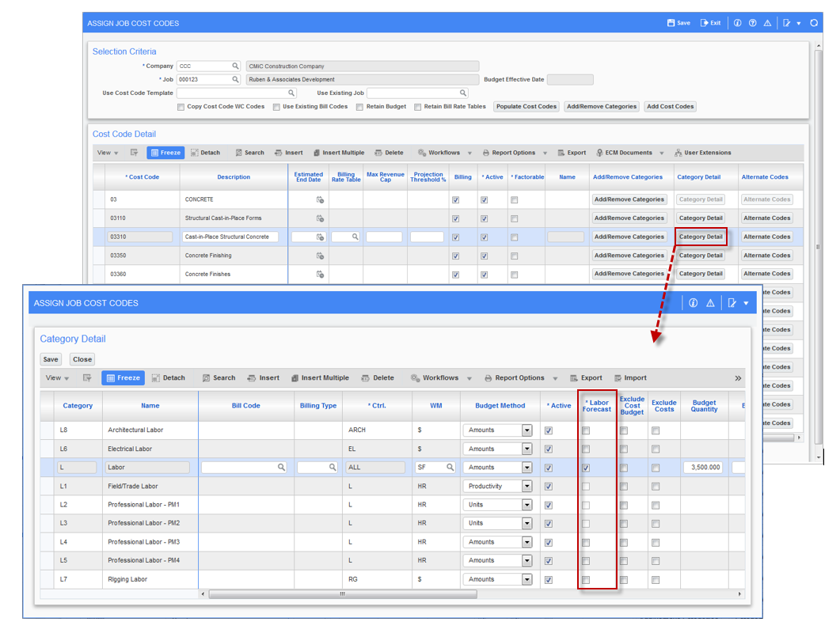
Task: Click the refresh icon in the top header bar
Action: [814, 23]
